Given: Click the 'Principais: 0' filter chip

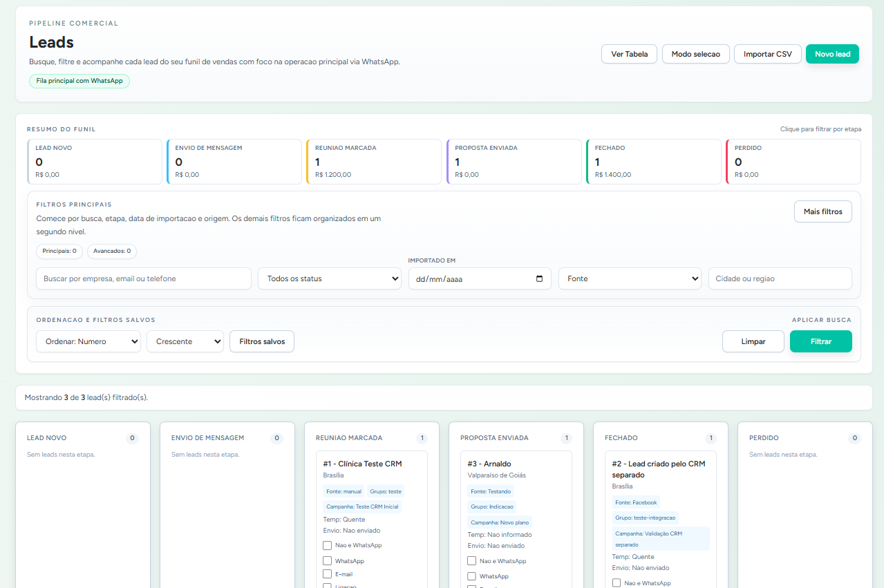Looking at the screenshot, I should point(59,252).
